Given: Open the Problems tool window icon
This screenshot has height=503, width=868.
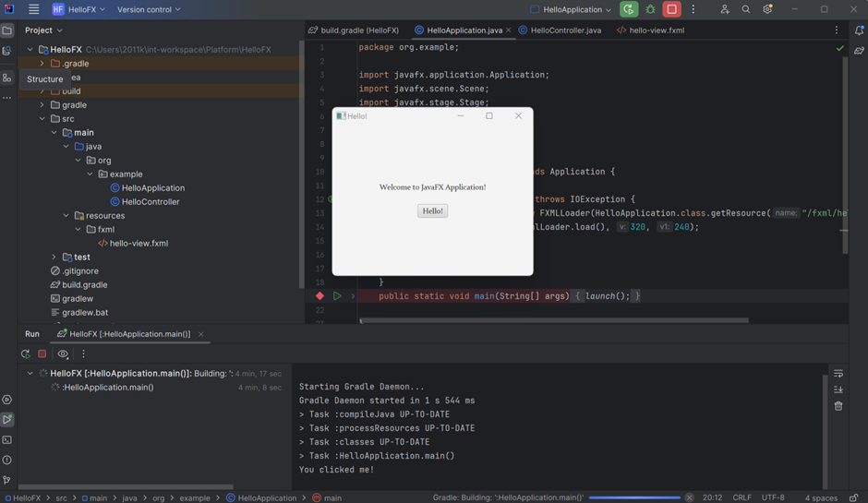Looking at the screenshot, I should [7, 460].
